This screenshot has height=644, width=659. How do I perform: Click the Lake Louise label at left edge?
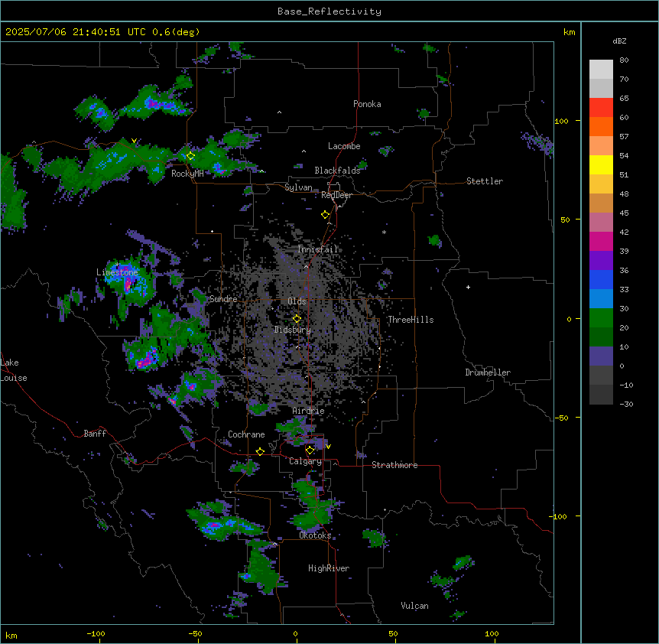pyautogui.click(x=14, y=370)
